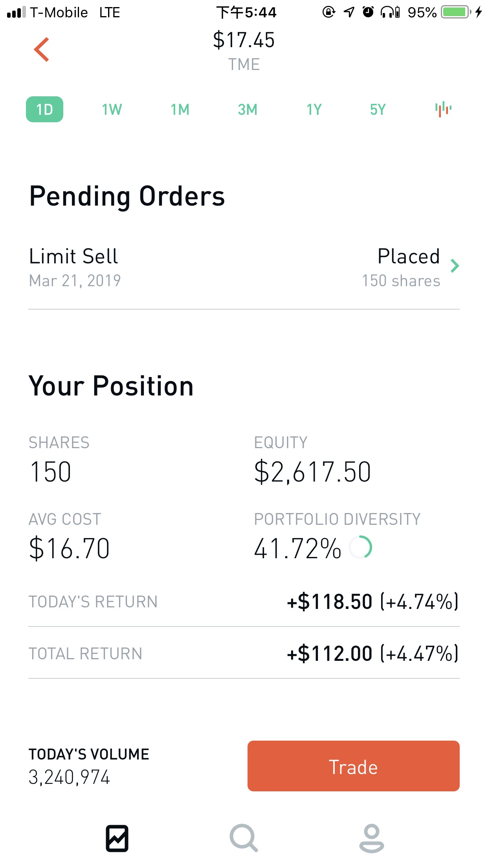Image resolution: width=488 pixels, height=868 pixels.
Task: Open the portfolio chart tab icon
Action: 117,838
